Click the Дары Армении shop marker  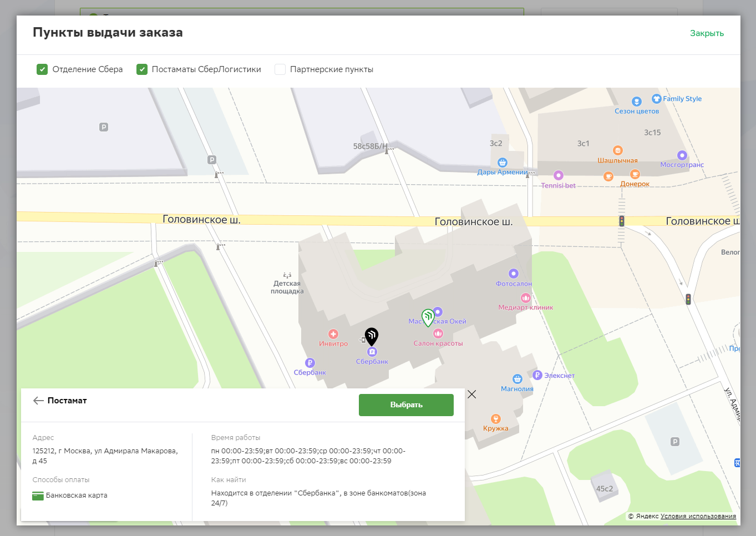(x=503, y=163)
